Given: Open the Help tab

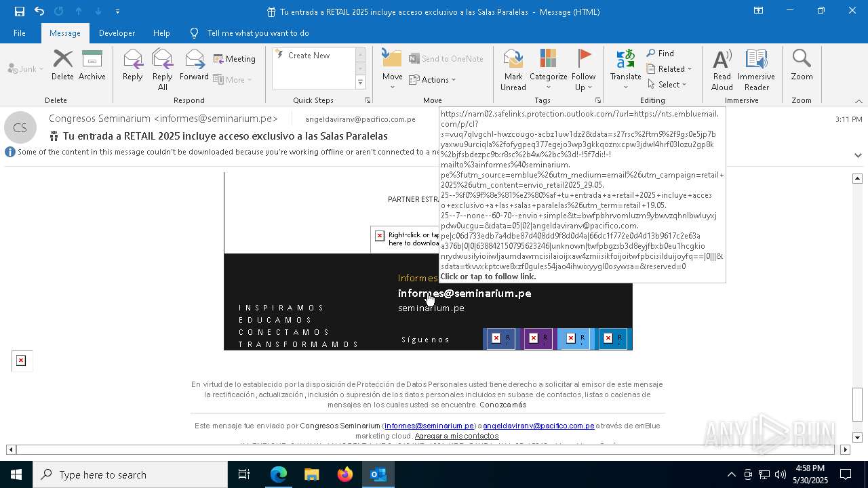Looking at the screenshot, I should pyautogui.click(x=161, y=33).
